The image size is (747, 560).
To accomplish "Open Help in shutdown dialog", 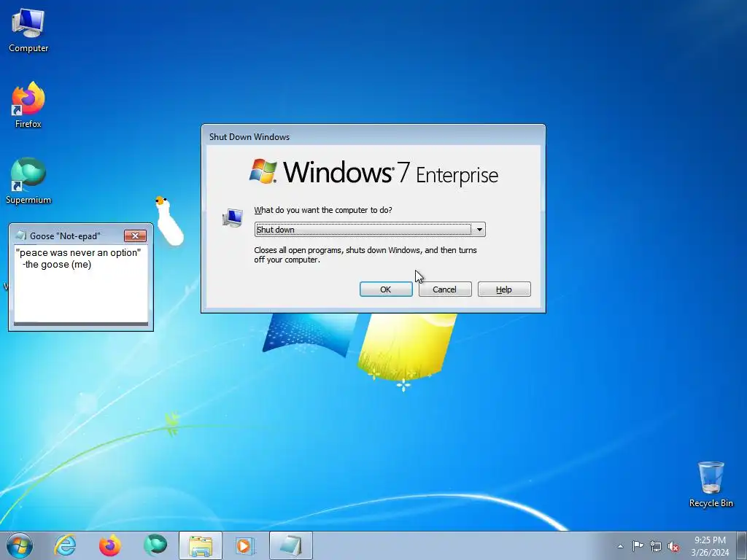I will [x=504, y=289].
